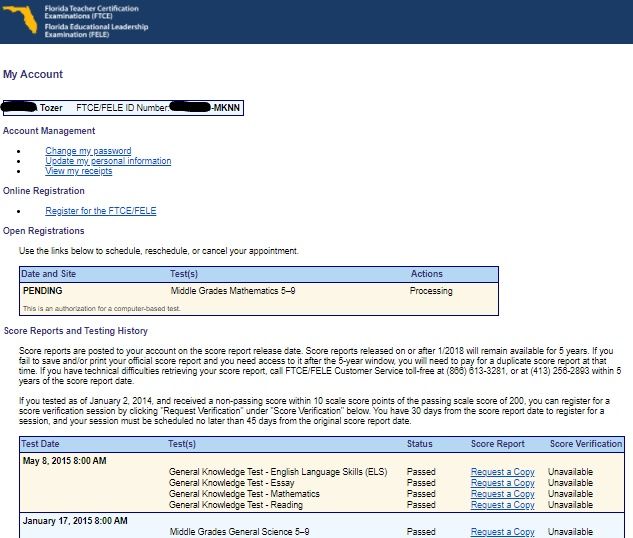Click the computer-based test authorization note
The height and width of the screenshot is (538, 633).
(x=101, y=309)
